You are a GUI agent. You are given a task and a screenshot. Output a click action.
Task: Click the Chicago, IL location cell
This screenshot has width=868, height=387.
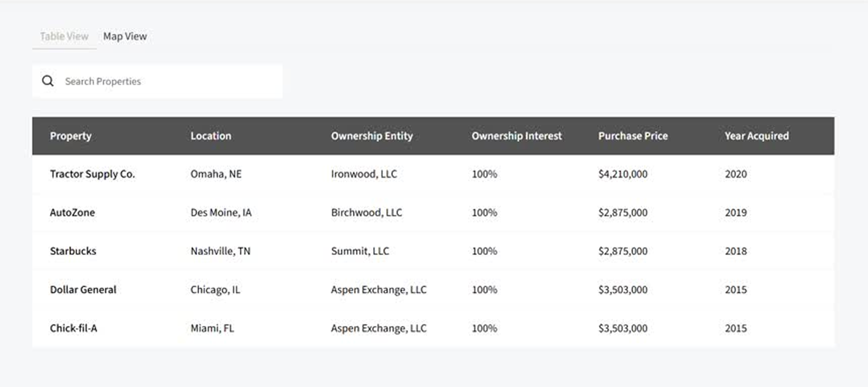[215, 289]
